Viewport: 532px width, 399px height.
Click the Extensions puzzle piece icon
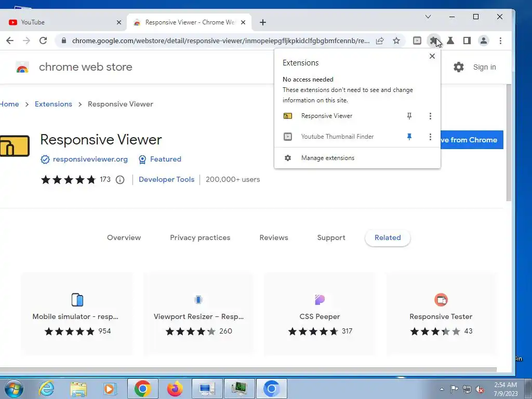[433, 41]
